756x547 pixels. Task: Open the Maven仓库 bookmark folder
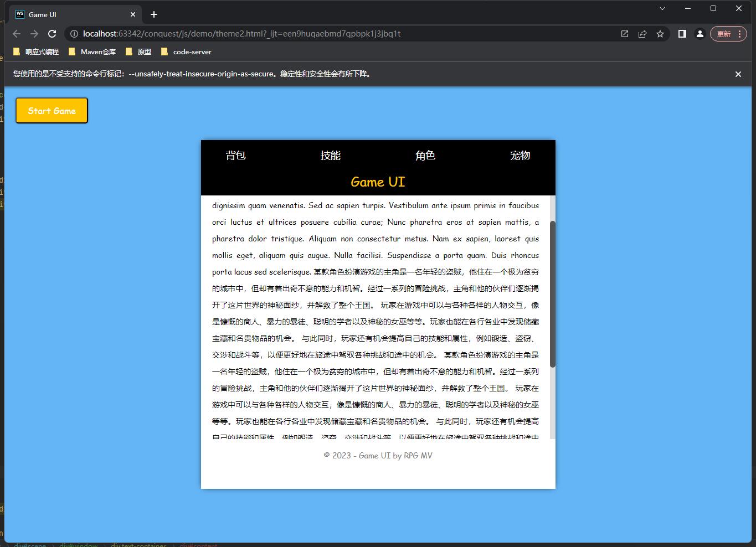[92, 52]
